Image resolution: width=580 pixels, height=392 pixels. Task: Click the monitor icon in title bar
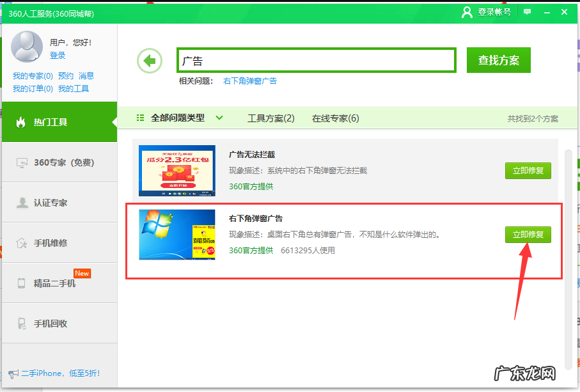(526, 12)
